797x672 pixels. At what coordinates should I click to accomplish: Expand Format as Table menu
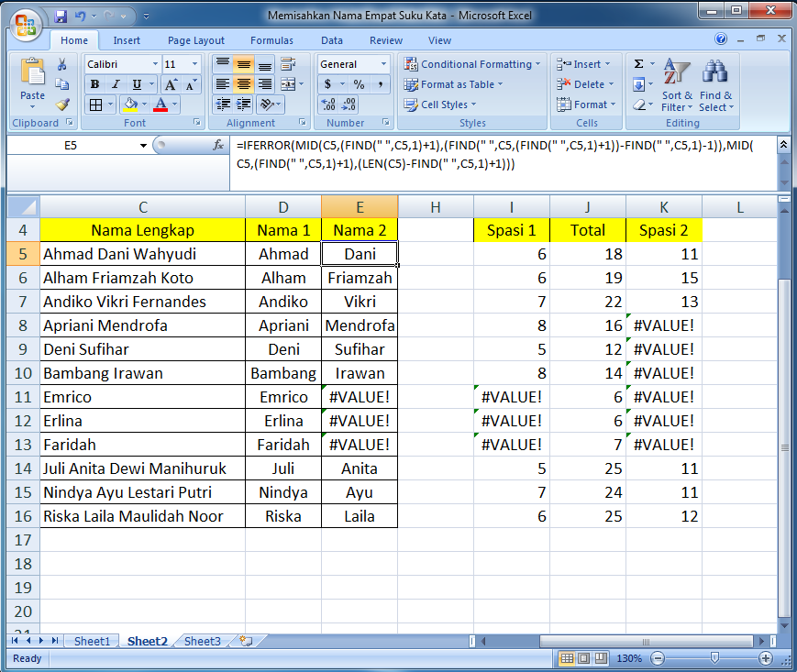[x=453, y=84]
